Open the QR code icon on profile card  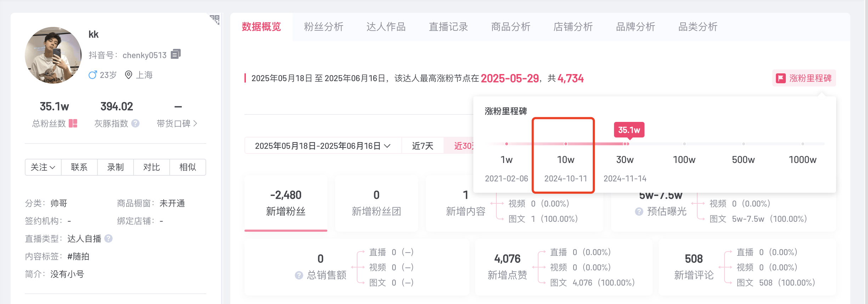[x=215, y=19]
